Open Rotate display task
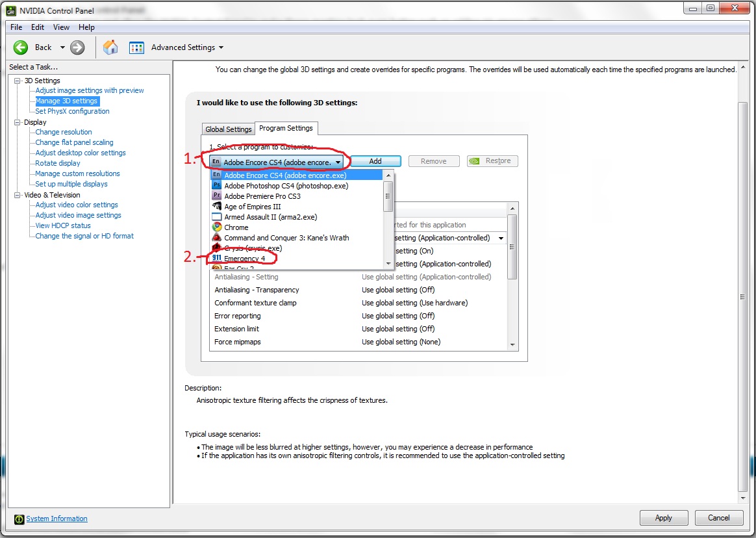This screenshot has width=756, height=538. click(x=58, y=163)
